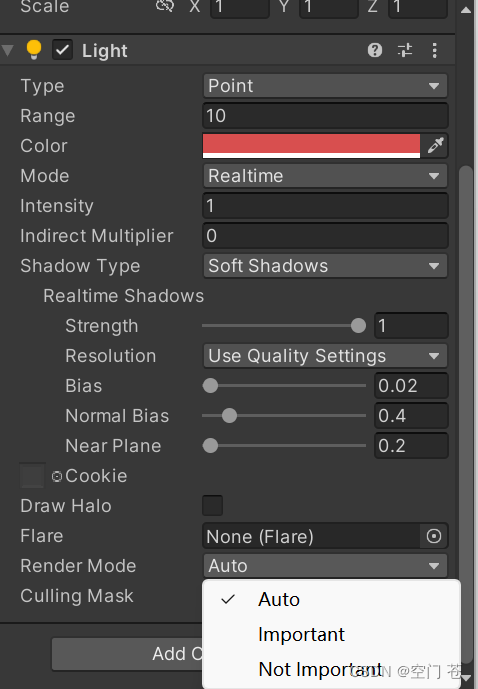Click the Flare object picker circle icon
Screen dimensions: 478x689
click(434, 536)
